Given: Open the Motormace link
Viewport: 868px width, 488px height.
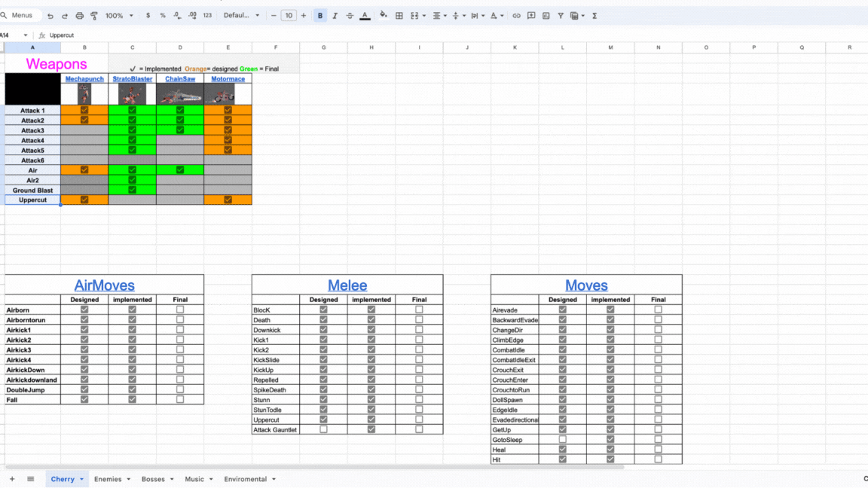Looking at the screenshot, I should pos(228,79).
